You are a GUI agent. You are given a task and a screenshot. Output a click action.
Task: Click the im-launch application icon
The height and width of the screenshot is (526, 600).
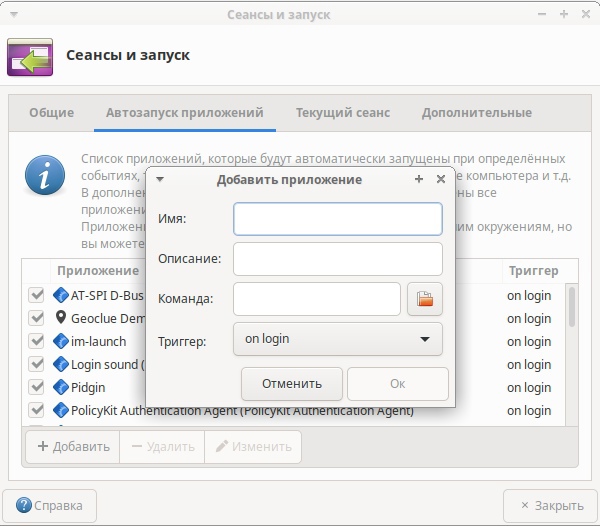click(x=61, y=341)
